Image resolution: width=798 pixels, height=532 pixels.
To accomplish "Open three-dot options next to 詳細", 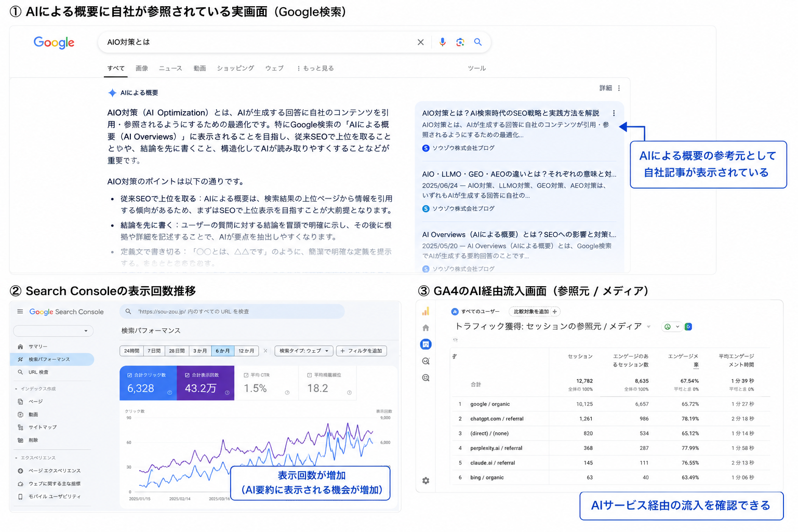I will click(x=619, y=88).
